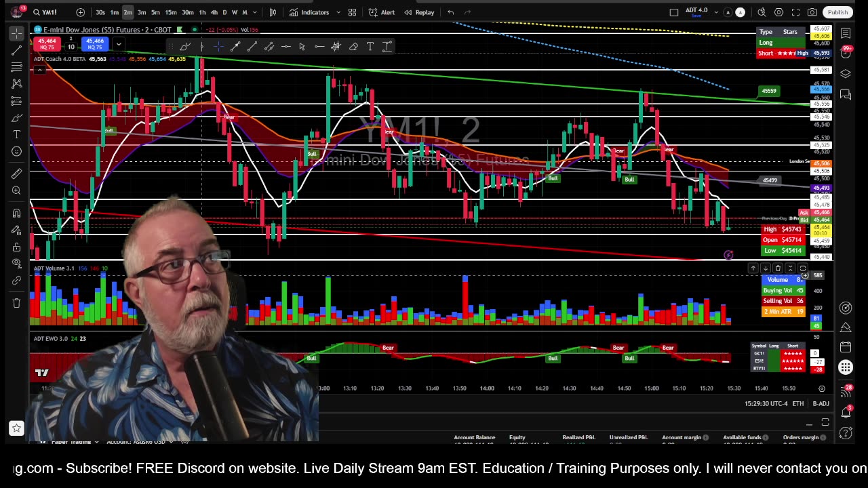The width and height of the screenshot is (868, 488).
Task: Open the indicator templates grid icon
Action: tap(352, 12)
